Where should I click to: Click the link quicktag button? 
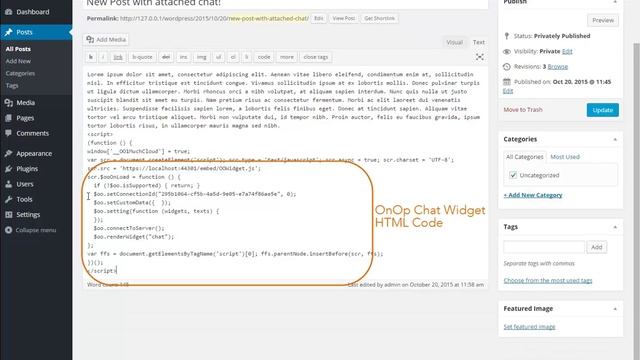[118, 57]
